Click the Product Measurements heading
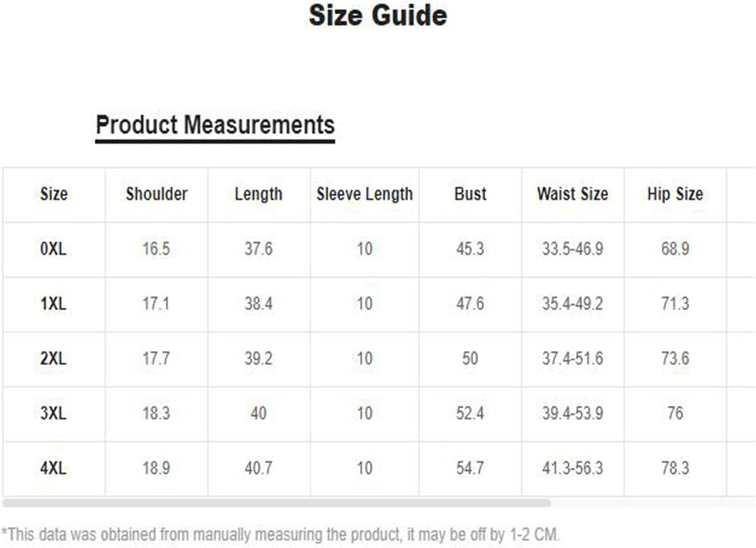Viewport: 756px width, 548px height. coord(215,125)
